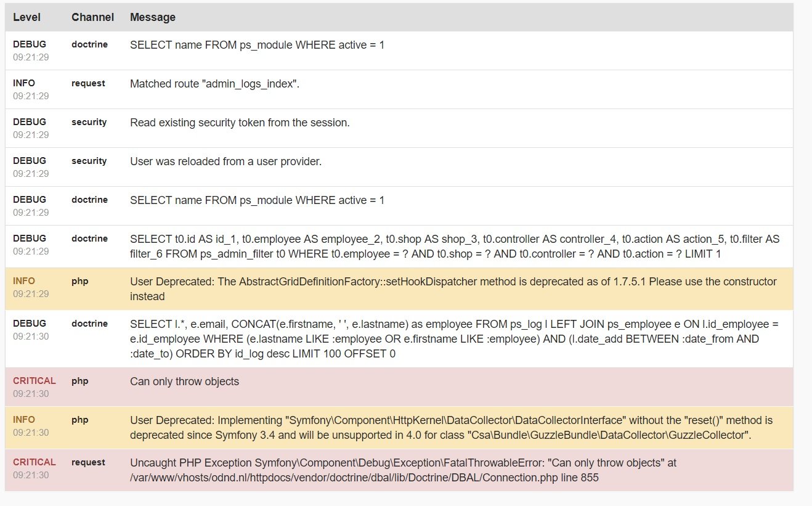Click the Uncaught PHP Exception FatalThrowableError message
The width and height of the screenshot is (812, 506).
point(403,470)
